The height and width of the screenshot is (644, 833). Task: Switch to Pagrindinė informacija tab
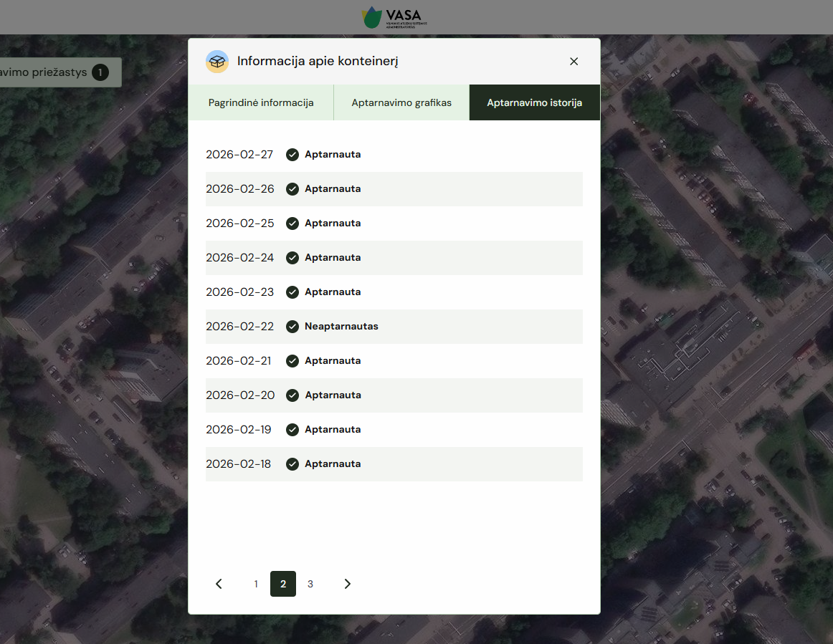pyautogui.click(x=261, y=102)
